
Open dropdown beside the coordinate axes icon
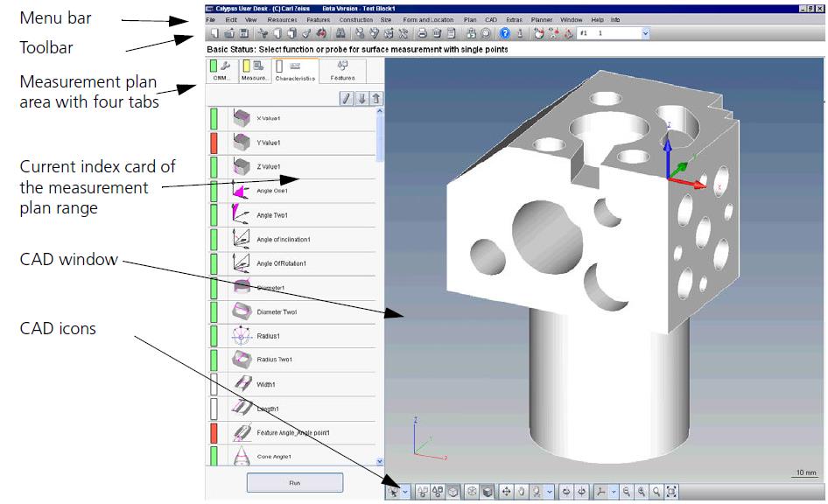coord(614,492)
